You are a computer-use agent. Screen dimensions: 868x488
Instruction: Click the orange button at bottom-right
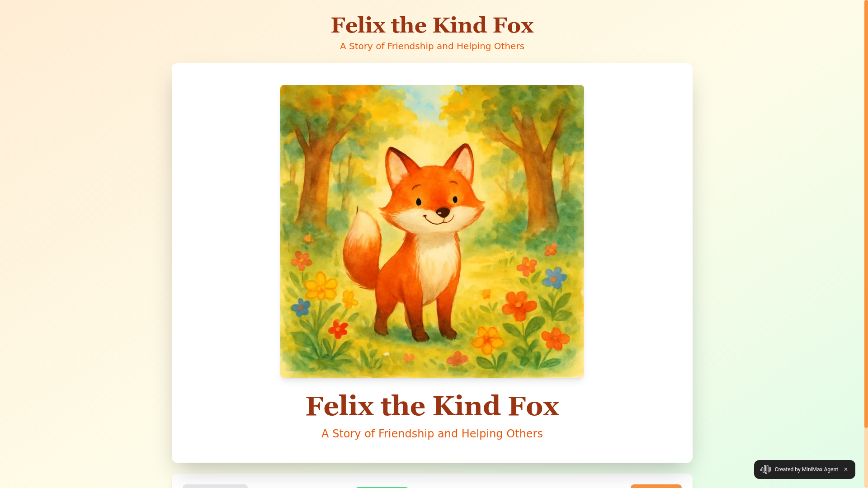click(656, 486)
